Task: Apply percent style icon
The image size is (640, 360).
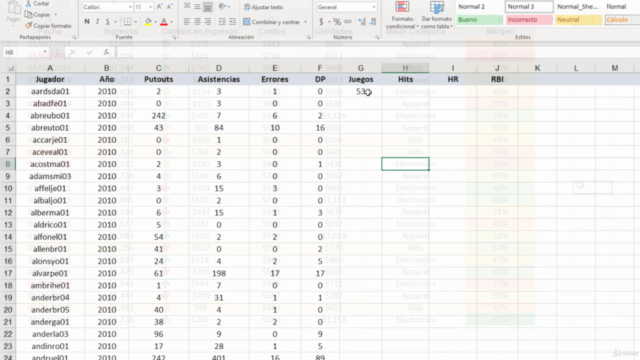Action: pos(337,22)
